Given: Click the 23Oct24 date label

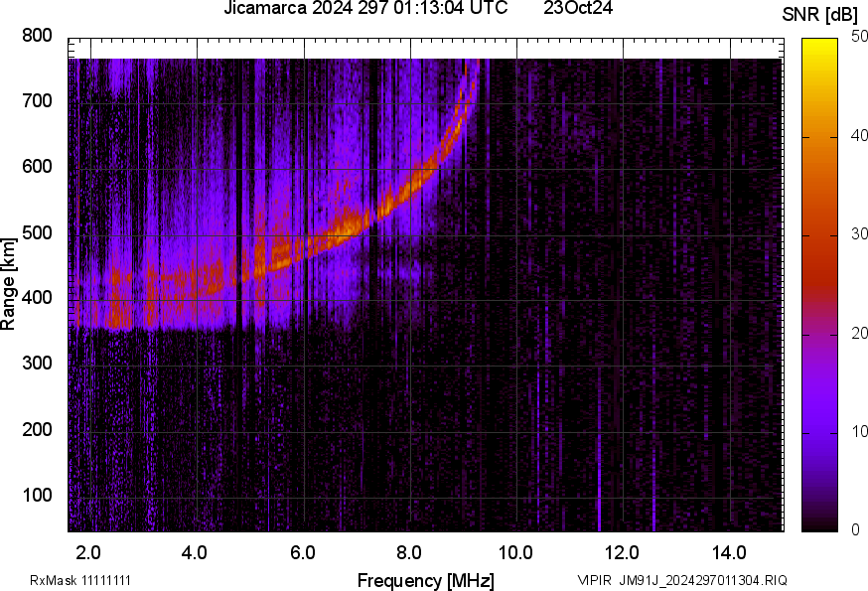Looking at the screenshot, I should pos(578,9).
